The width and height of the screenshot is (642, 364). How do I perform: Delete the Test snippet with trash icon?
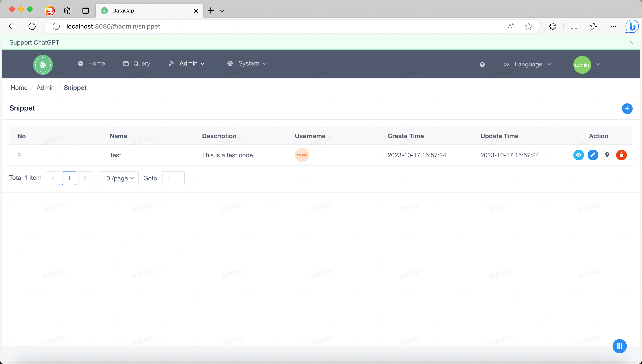tap(621, 155)
